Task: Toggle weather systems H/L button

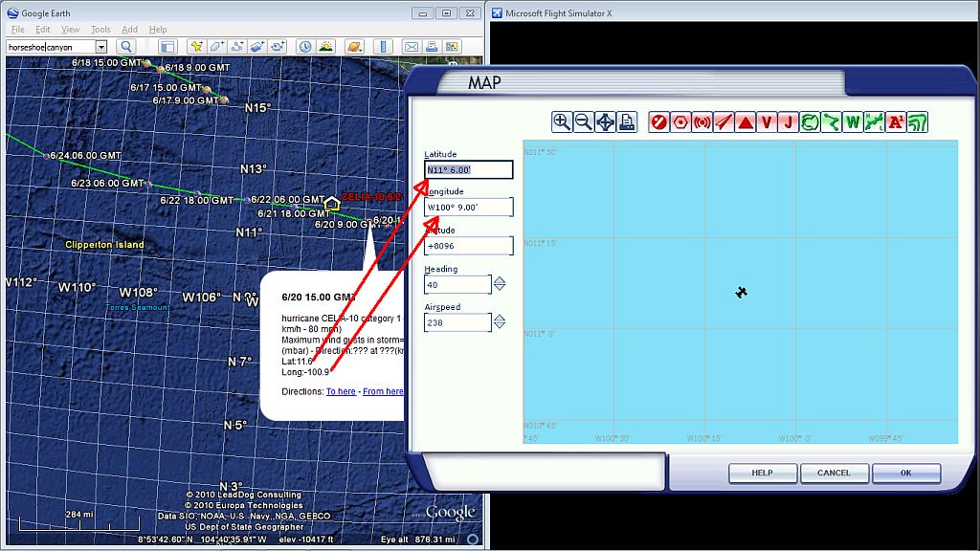Action: 875,121
